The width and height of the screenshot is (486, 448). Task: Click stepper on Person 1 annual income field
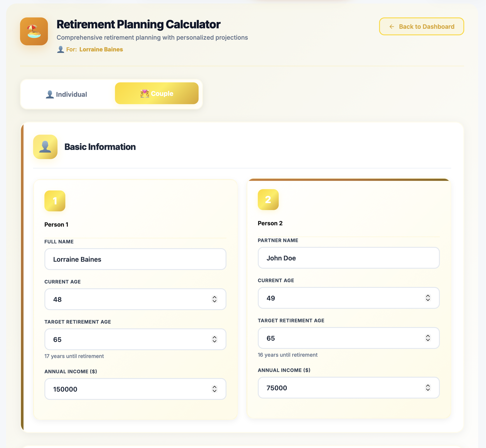coord(214,389)
